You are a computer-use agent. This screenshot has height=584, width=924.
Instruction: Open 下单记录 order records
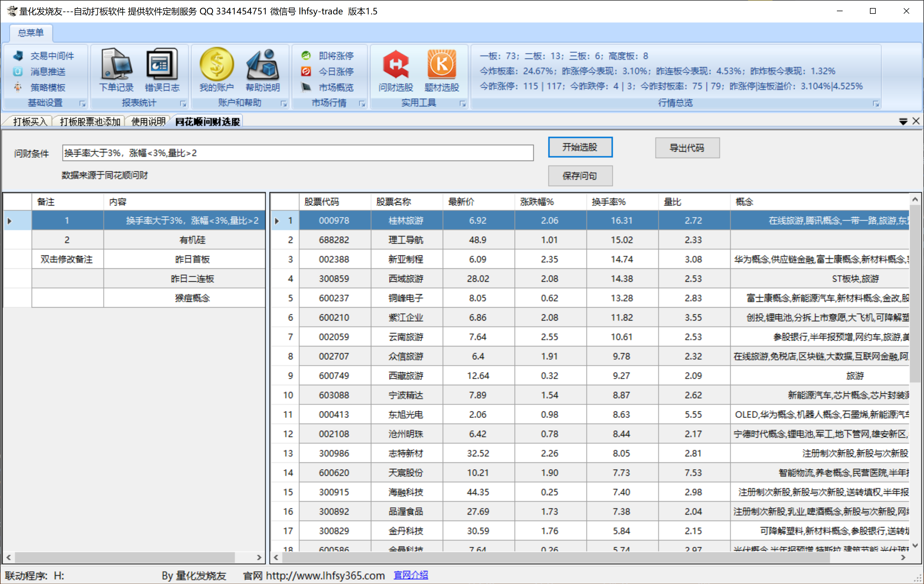(x=116, y=70)
